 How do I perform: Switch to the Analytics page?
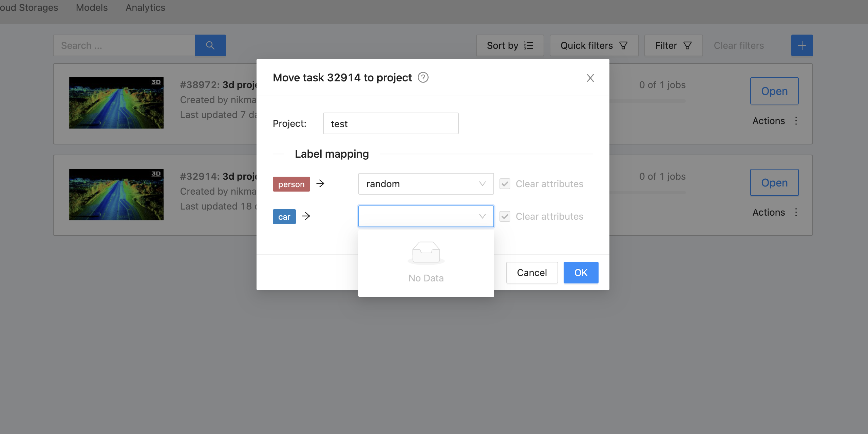click(145, 7)
